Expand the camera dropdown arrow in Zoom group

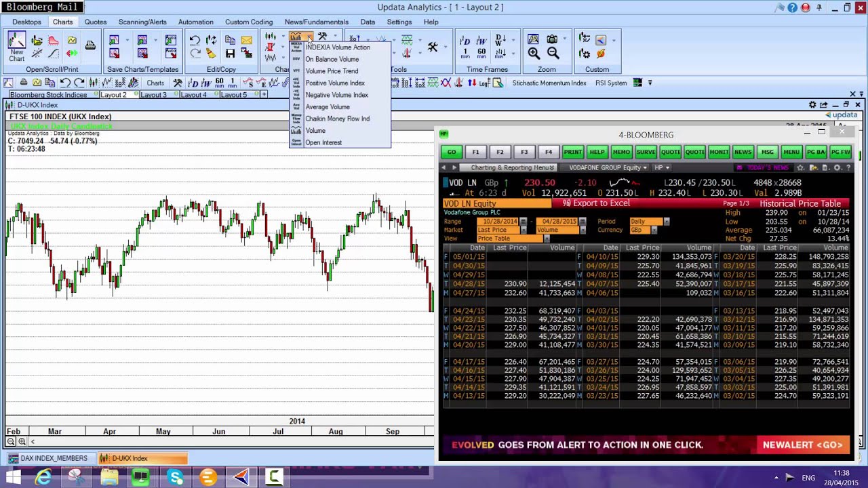click(564, 39)
